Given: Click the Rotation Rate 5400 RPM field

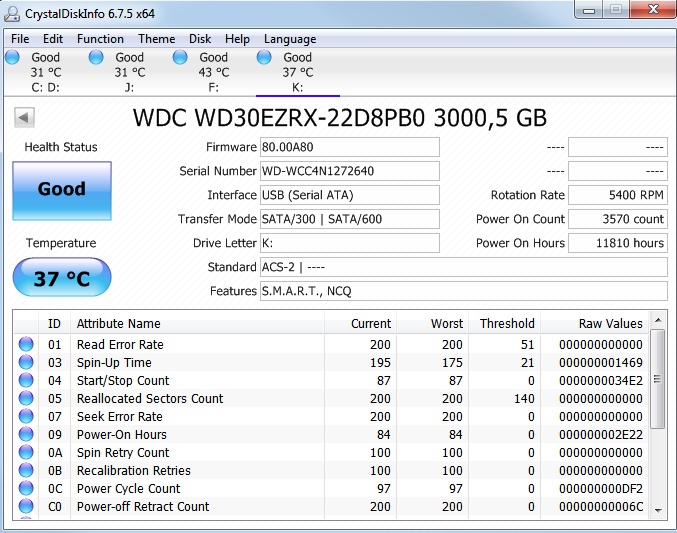Looking at the screenshot, I should point(618,195).
